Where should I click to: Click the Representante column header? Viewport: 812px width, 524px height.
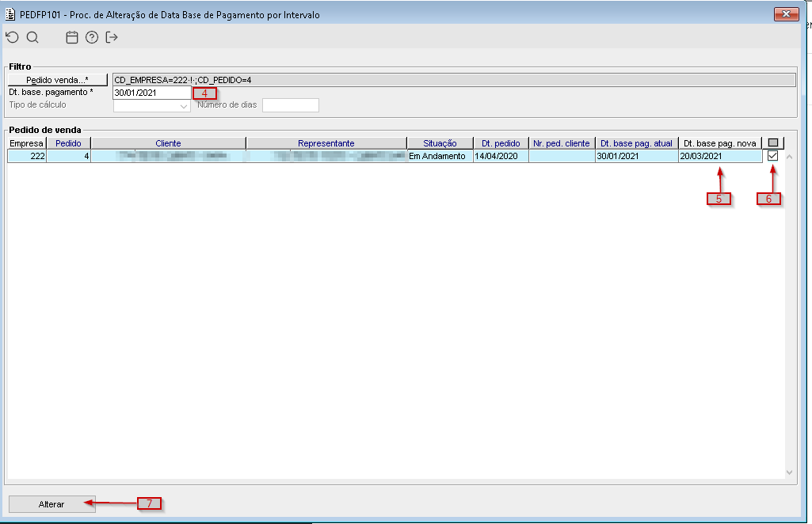326,143
